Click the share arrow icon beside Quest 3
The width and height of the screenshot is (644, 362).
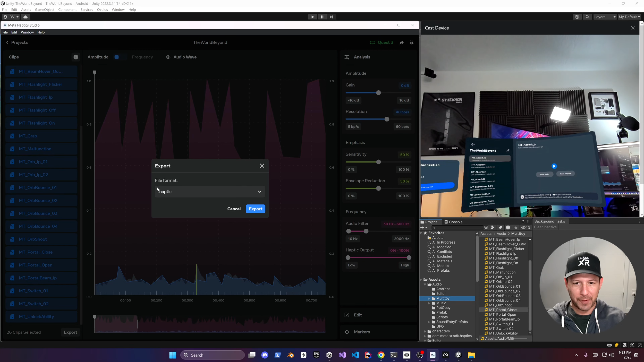(402, 43)
